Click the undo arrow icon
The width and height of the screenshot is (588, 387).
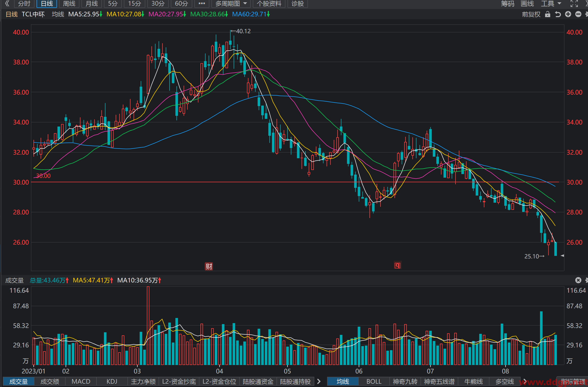point(558,14)
